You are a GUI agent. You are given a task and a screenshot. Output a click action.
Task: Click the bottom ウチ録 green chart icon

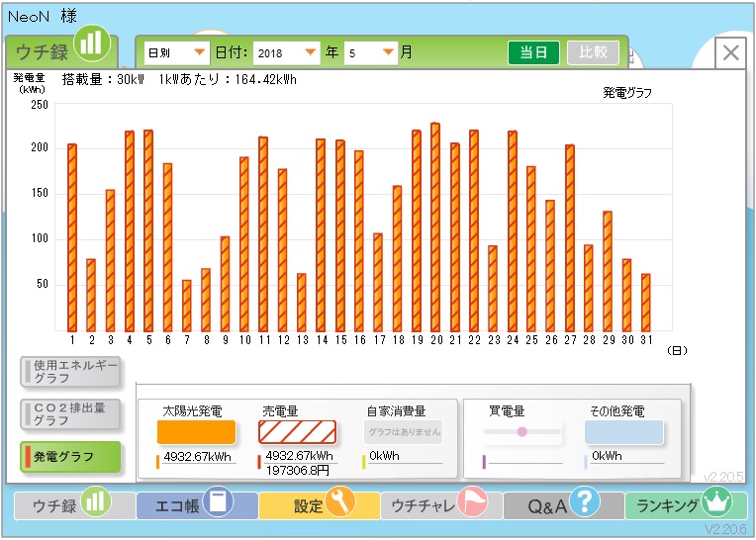(95, 501)
